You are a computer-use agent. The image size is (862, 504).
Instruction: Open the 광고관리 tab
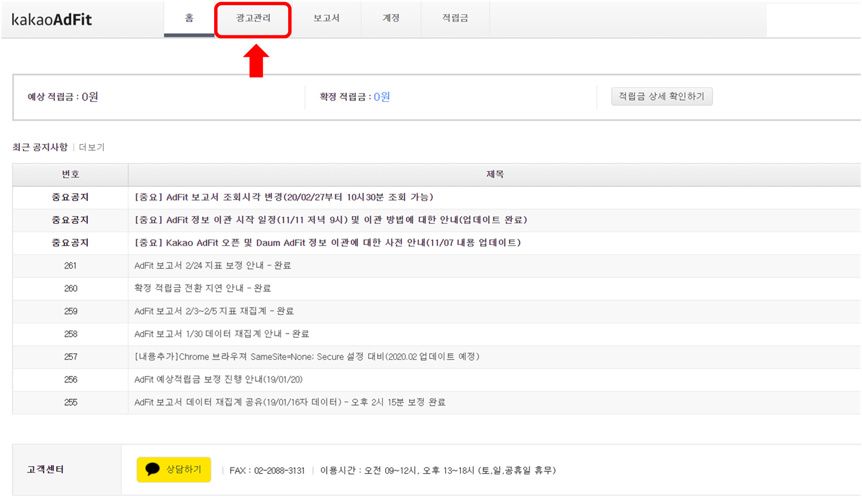click(x=253, y=18)
